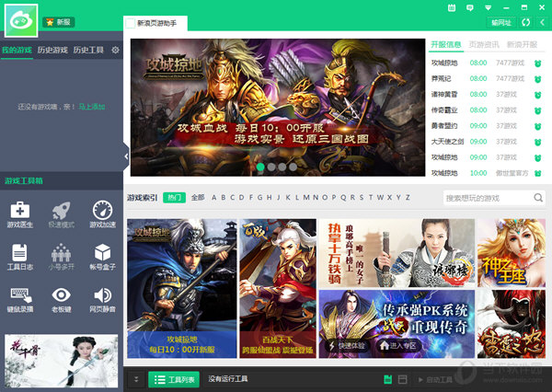Open 莽荒纪 in server list

tap(441, 79)
